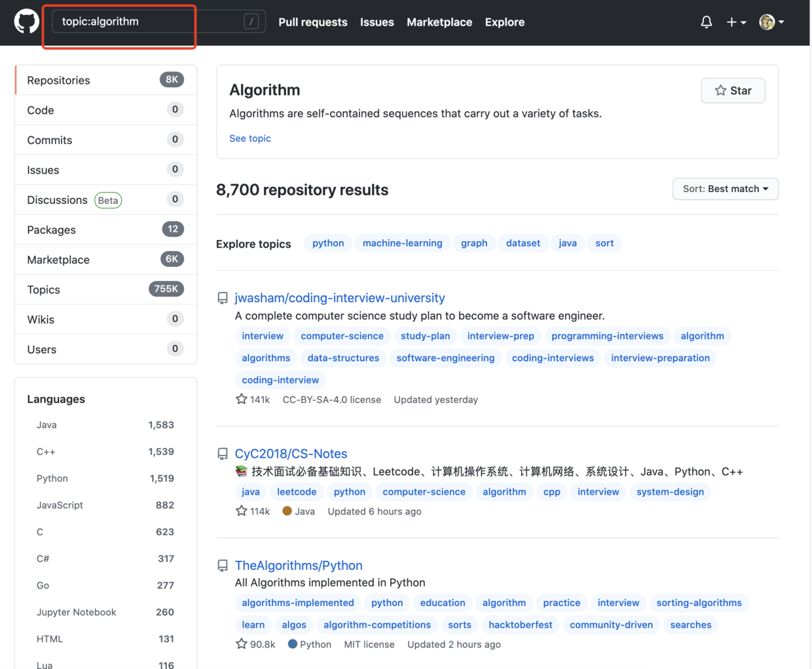The width and height of the screenshot is (812, 669).
Task: Toggle Star on the Algorithm topic
Action: click(733, 90)
